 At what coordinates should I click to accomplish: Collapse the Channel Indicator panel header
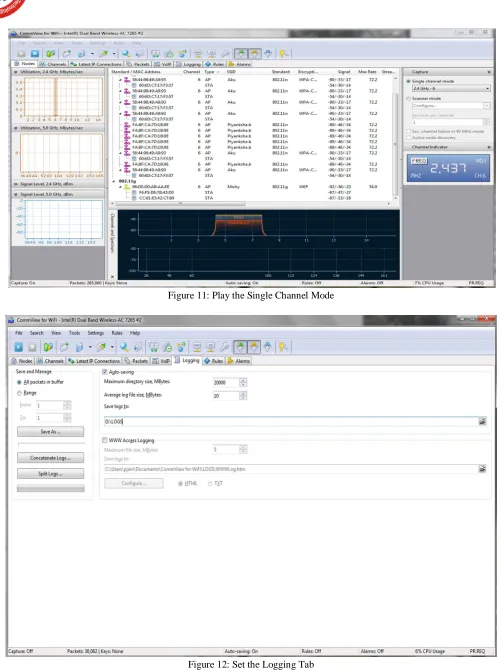coord(489,147)
